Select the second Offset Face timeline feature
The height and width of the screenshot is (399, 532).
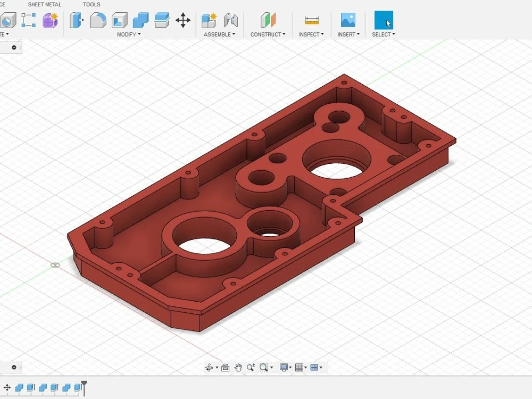pos(54,387)
